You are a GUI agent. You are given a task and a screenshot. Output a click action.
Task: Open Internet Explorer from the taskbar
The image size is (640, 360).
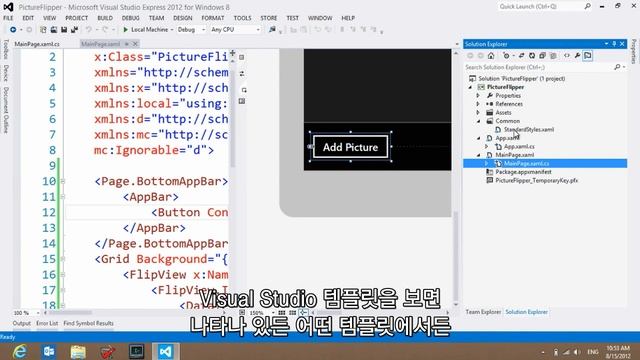19,351
